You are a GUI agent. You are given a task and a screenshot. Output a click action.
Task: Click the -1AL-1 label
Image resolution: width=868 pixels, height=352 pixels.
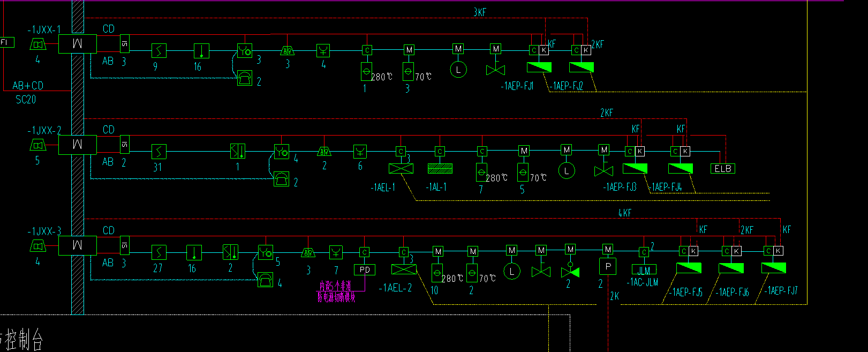(436, 187)
